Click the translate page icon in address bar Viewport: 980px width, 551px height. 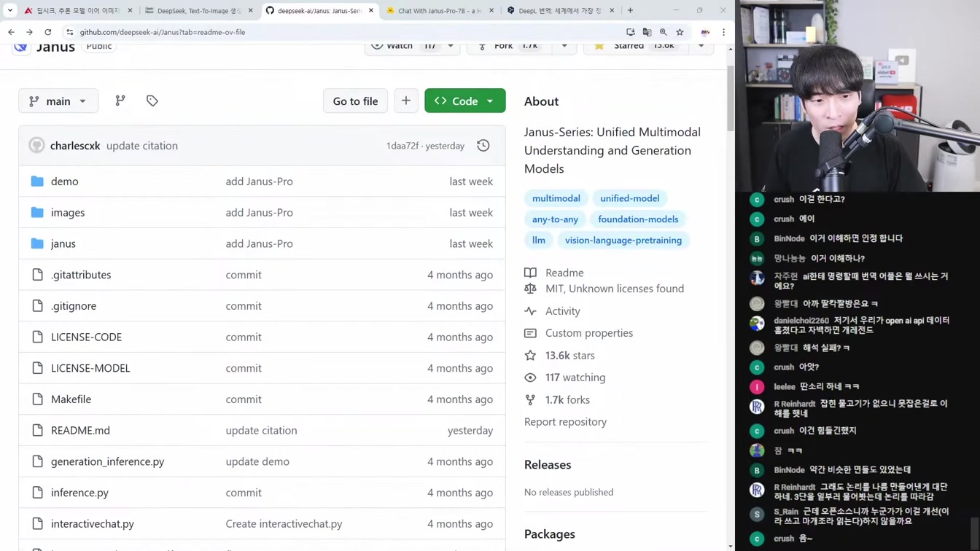[647, 32]
